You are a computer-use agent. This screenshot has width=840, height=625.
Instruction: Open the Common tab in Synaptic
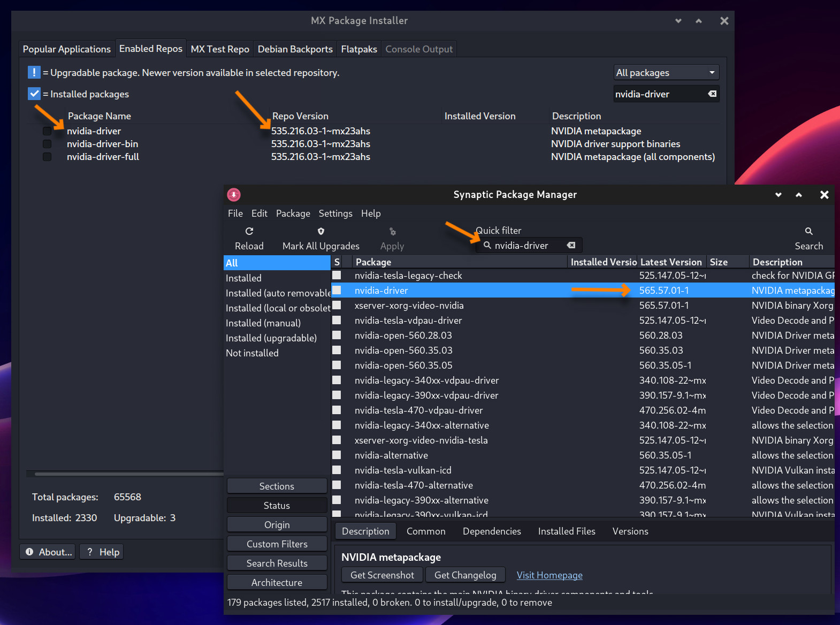click(x=426, y=531)
